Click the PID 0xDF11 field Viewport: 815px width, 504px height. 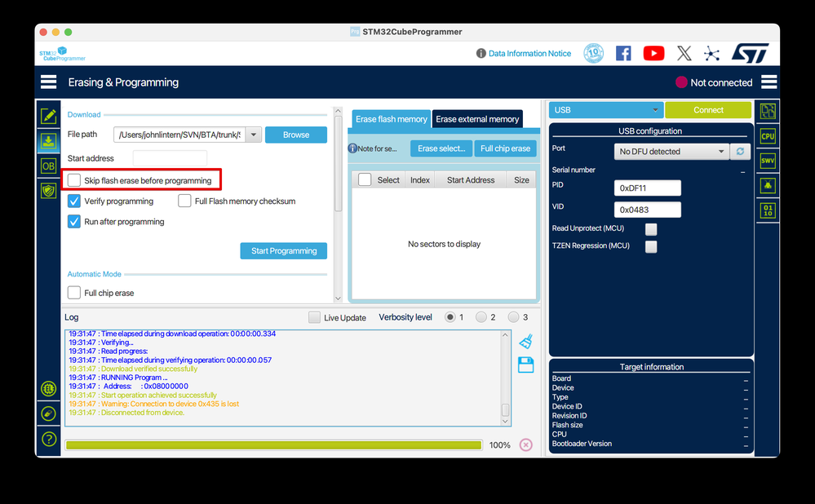647,188
